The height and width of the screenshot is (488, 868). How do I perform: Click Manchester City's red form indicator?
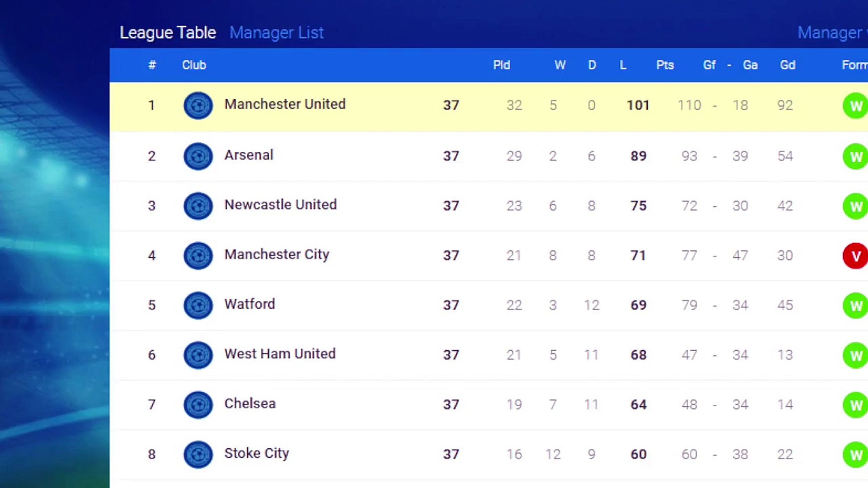(855, 256)
